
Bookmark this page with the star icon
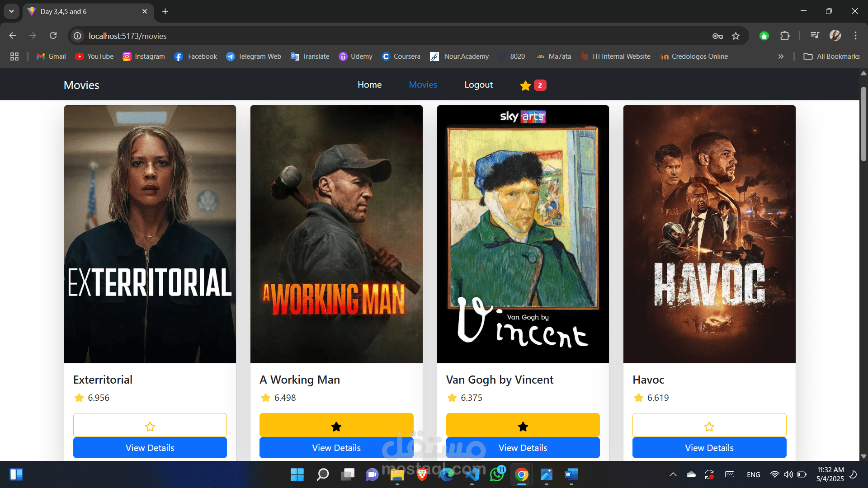click(736, 36)
